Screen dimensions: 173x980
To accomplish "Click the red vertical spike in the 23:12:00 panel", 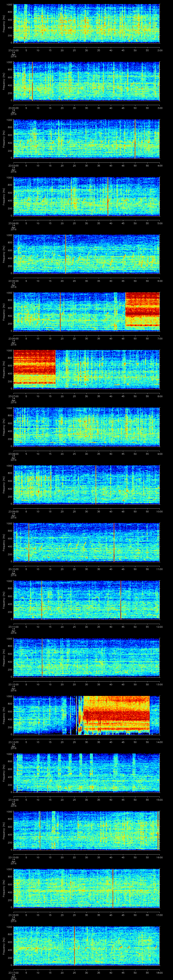I will [42, 658].
